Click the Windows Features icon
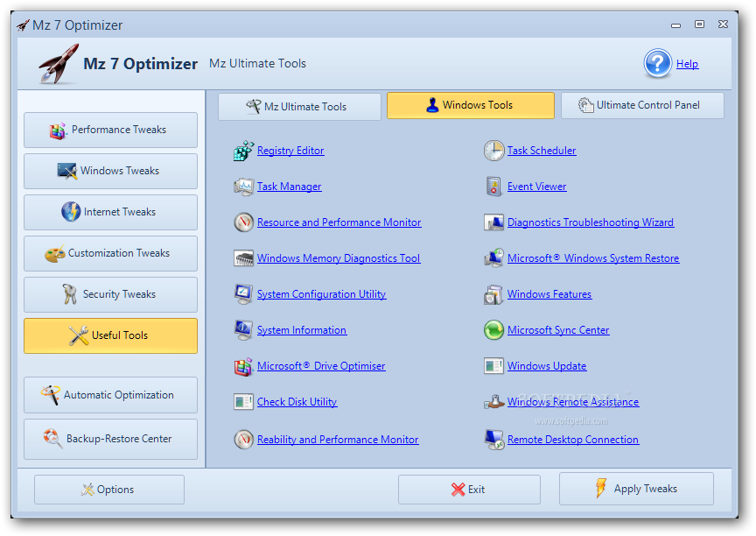The width and height of the screenshot is (756, 536). 493,295
